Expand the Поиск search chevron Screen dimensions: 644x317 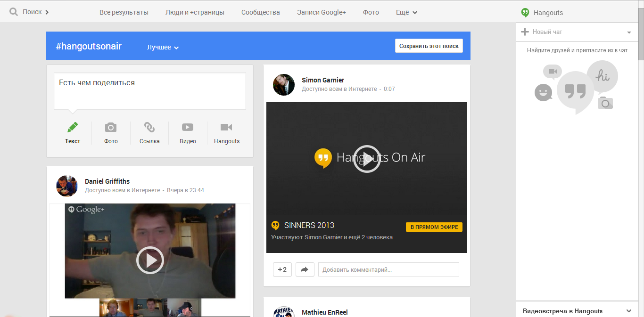[47, 12]
